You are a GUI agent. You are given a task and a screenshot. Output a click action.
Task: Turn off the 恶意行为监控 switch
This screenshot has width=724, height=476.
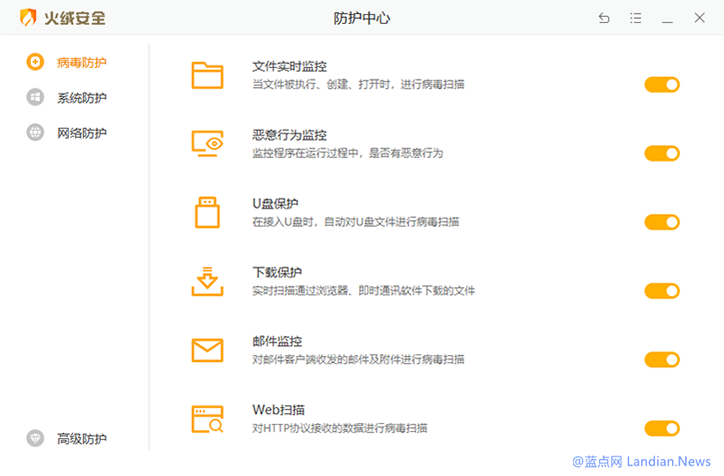pos(661,153)
